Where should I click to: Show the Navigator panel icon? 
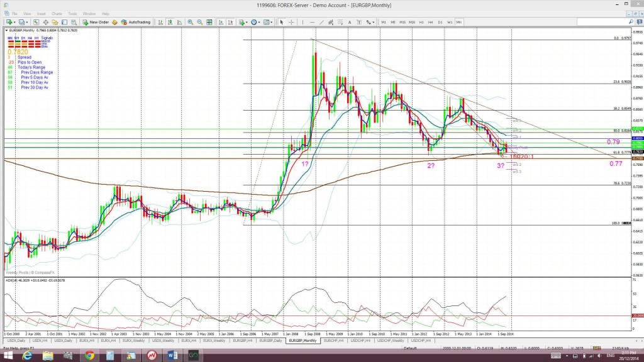point(55,22)
